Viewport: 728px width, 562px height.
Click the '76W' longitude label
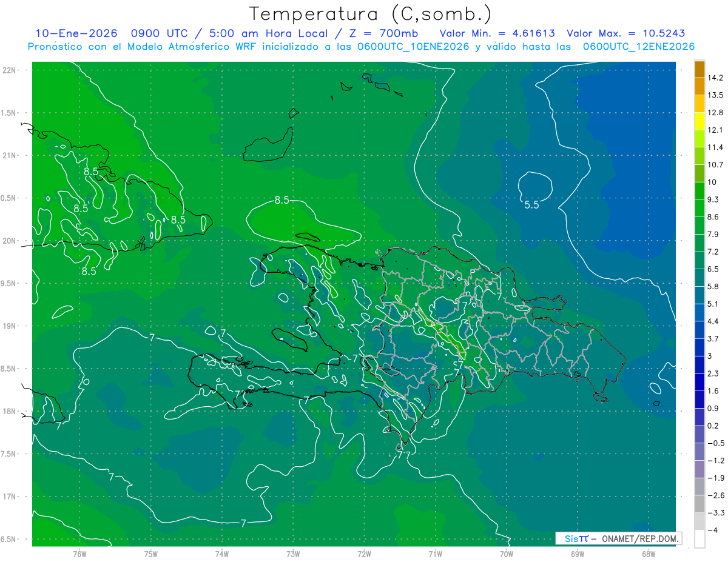pos(79,554)
